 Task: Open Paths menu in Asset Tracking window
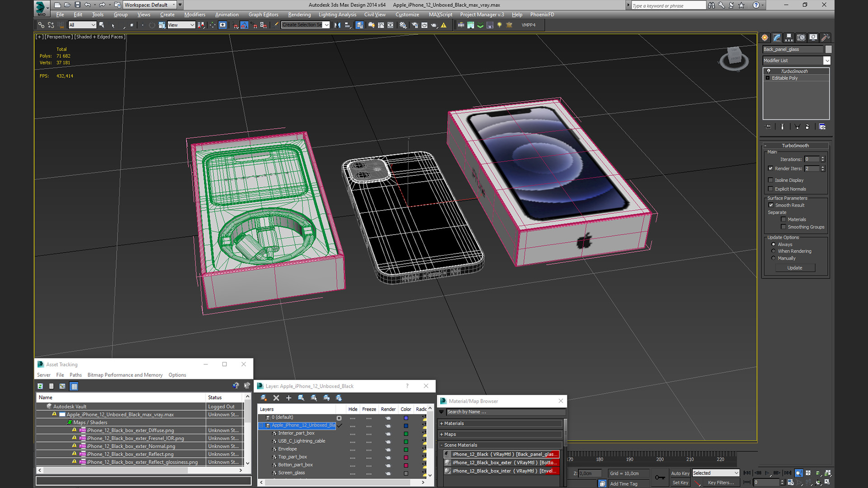coord(75,375)
